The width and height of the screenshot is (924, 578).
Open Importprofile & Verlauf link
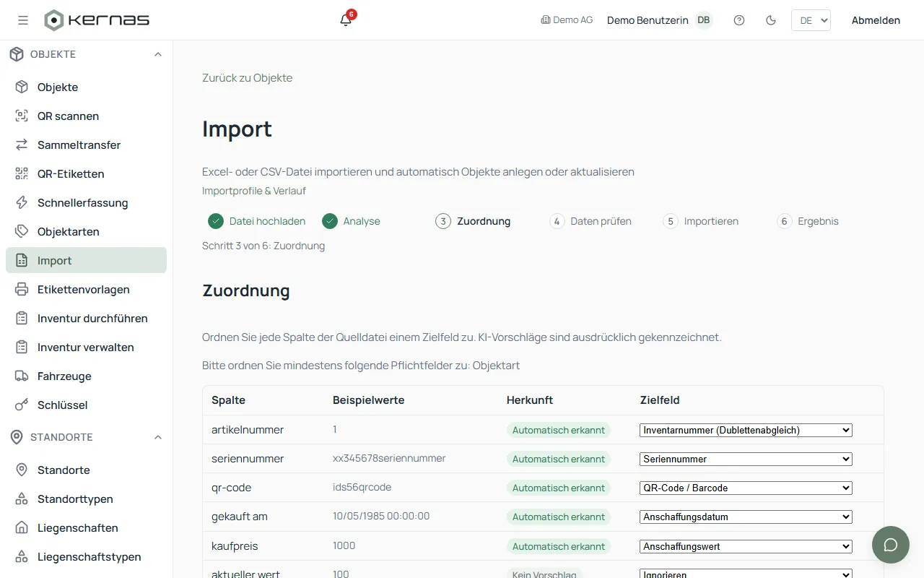tap(254, 191)
